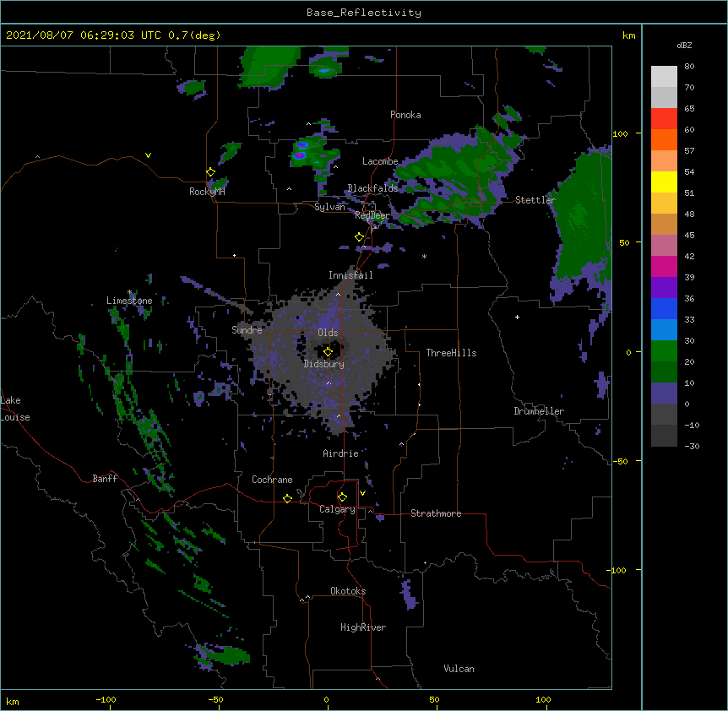
Task: Click the km unit label at bottom left
Action: (13, 701)
